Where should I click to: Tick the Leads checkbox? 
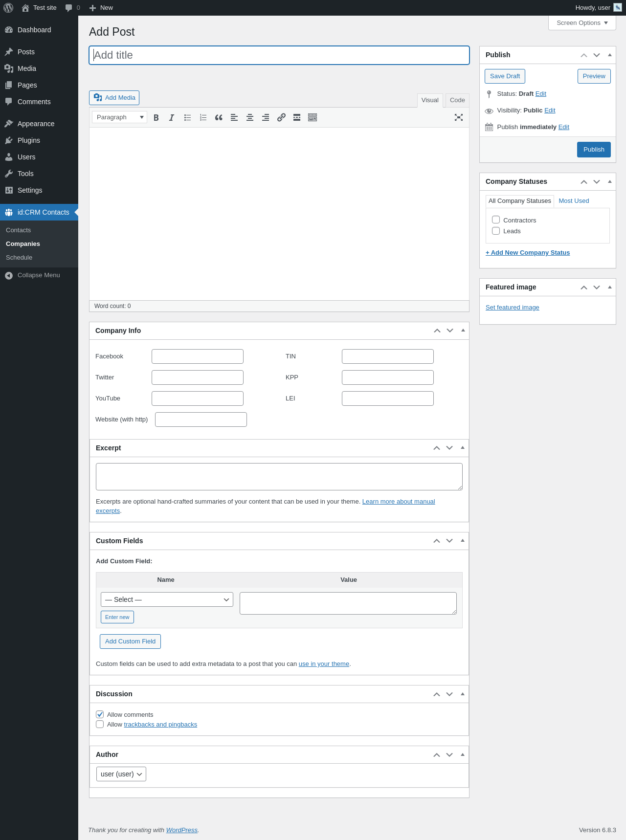tap(496, 231)
